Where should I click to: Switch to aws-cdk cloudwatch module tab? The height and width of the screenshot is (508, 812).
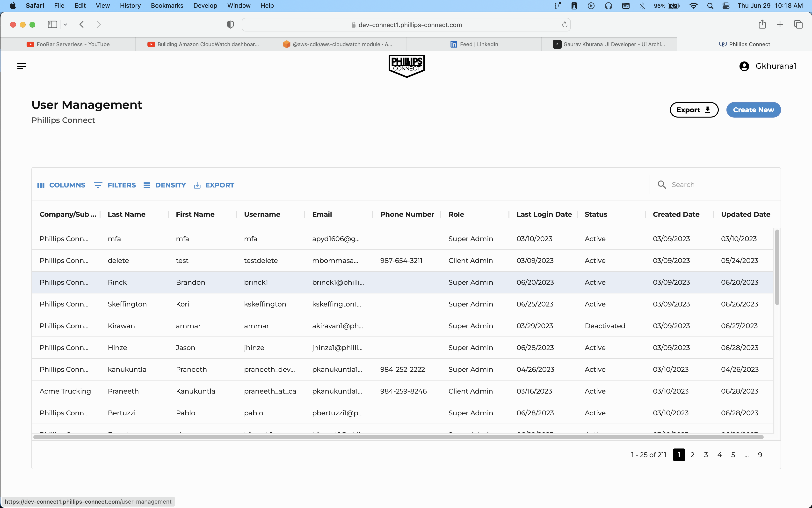click(x=339, y=44)
